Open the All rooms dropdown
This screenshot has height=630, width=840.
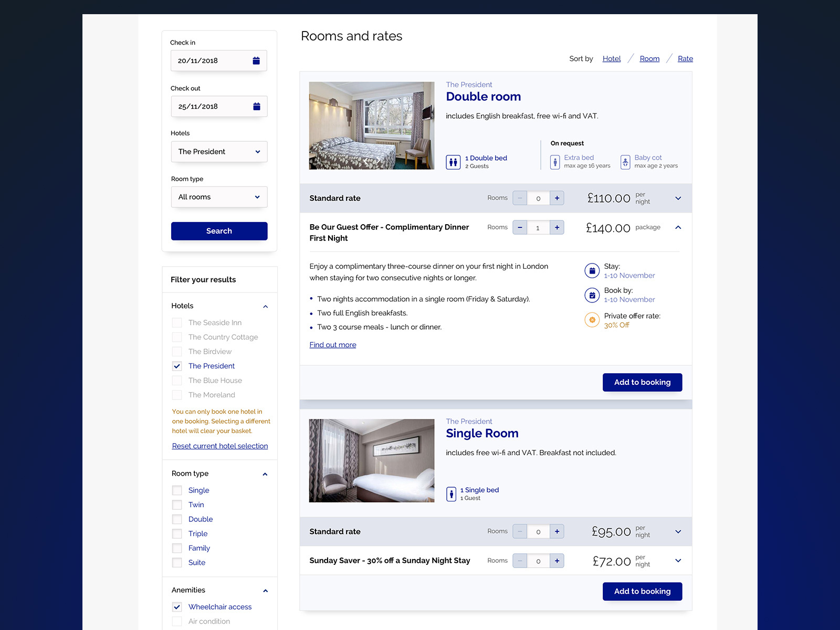(219, 197)
